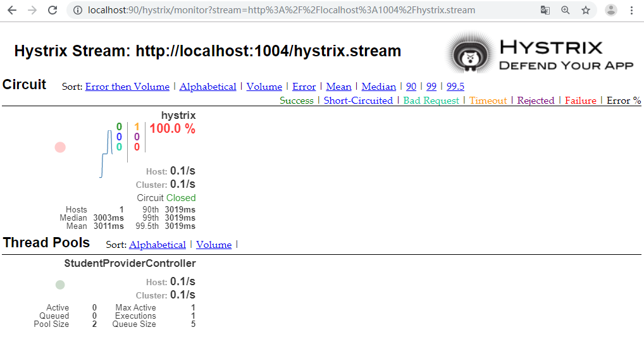Click the Short-Circuited legend label
Screen dimensions: 644x344
pos(358,101)
